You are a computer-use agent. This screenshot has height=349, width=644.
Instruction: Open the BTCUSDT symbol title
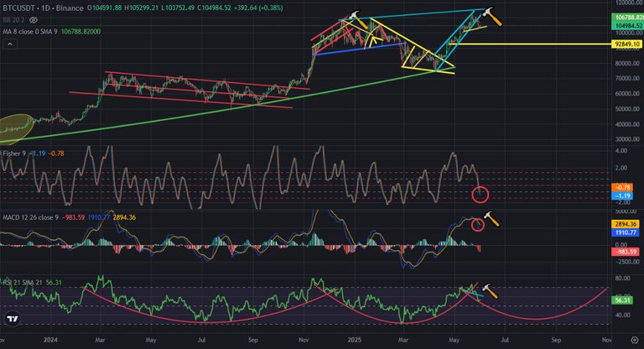pyautogui.click(x=43, y=8)
